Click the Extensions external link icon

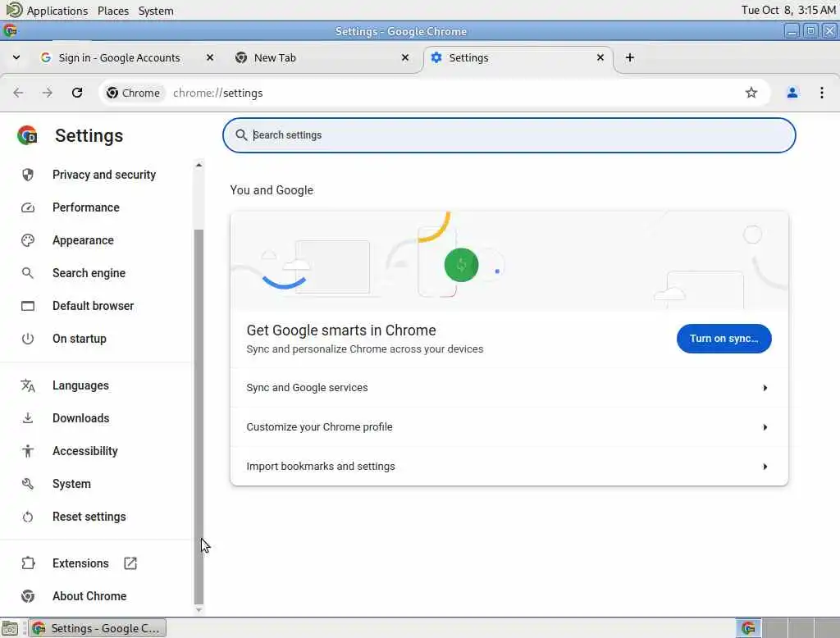[130, 563]
